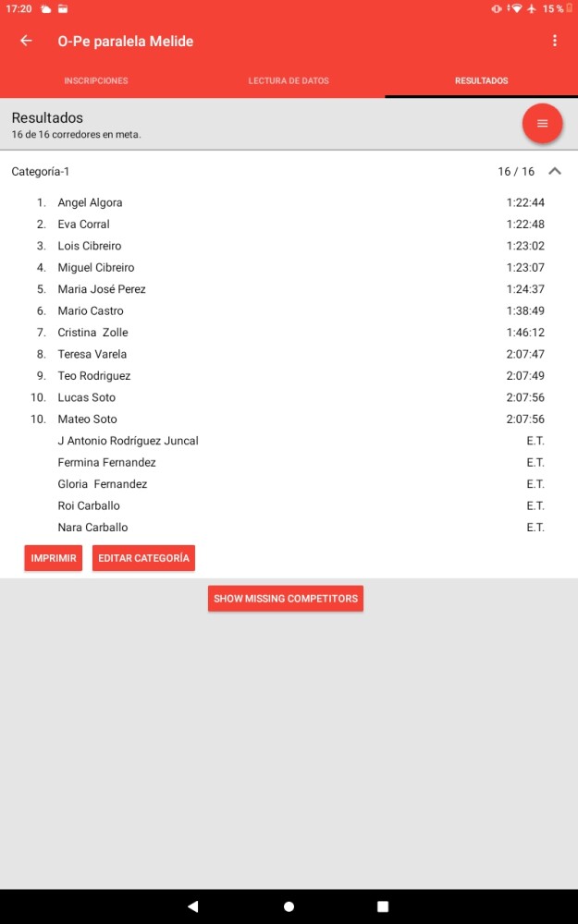Open the Lectura de Datos tab
This screenshot has width=578, height=924.
point(289,81)
